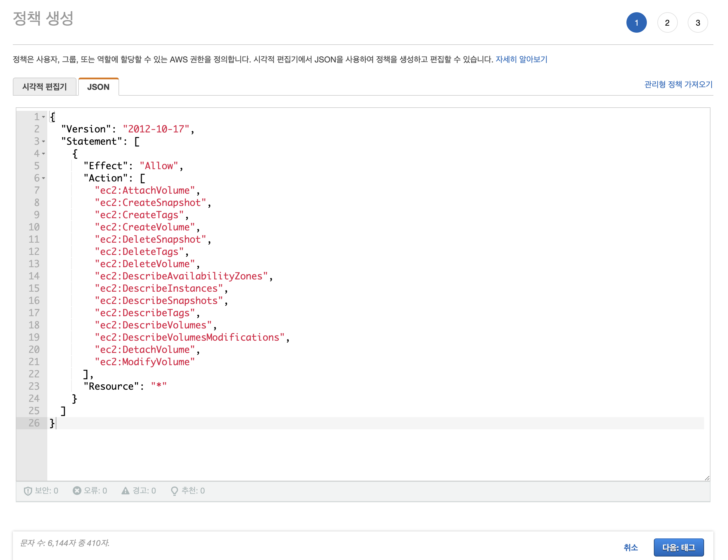Select step 3 circle in the progress indicator
The image size is (728, 560).
698,22
